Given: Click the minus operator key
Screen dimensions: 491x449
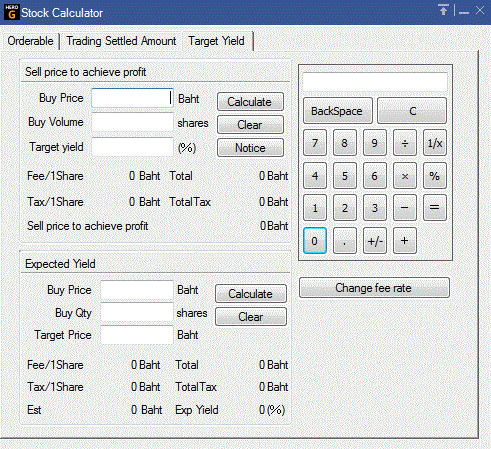Looking at the screenshot, I should point(405,208).
